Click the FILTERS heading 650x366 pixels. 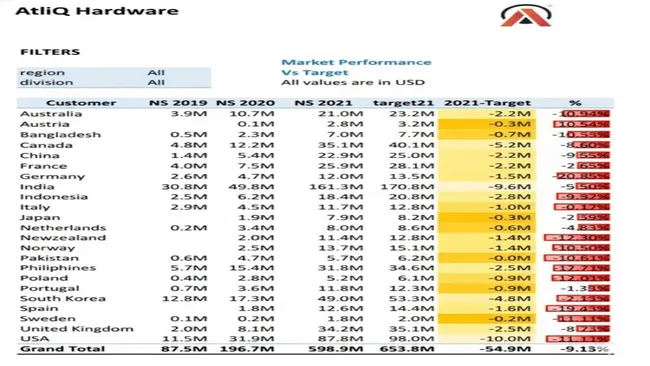(50, 52)
